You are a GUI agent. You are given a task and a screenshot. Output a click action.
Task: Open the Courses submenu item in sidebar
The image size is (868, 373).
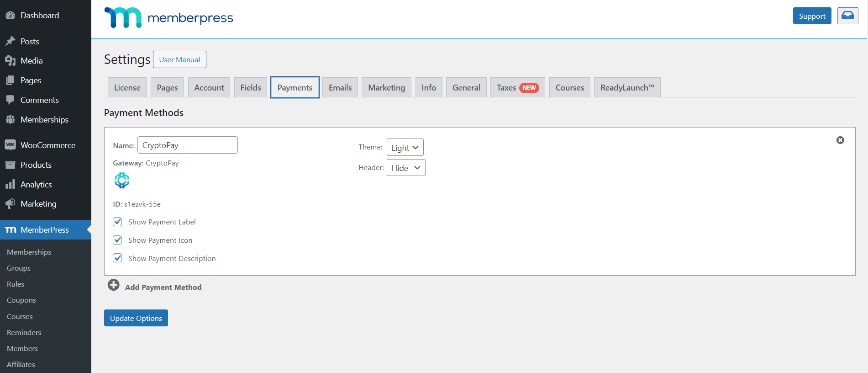pos(20,316)
